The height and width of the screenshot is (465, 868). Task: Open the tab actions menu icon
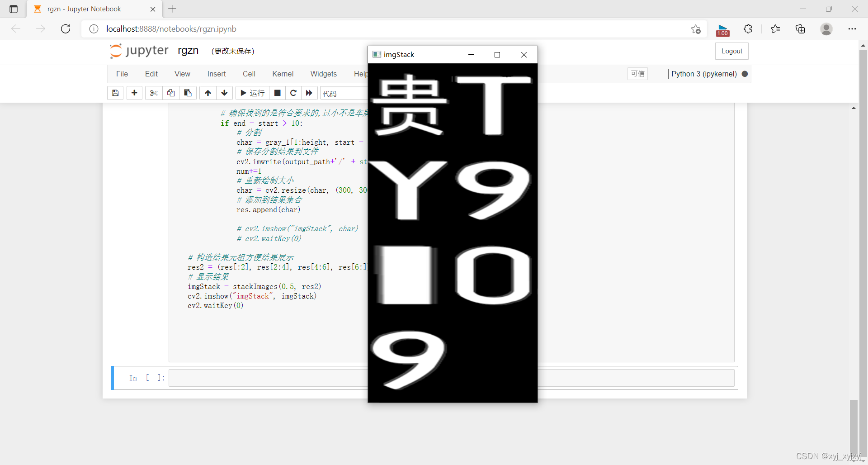(x=14, y=9)
